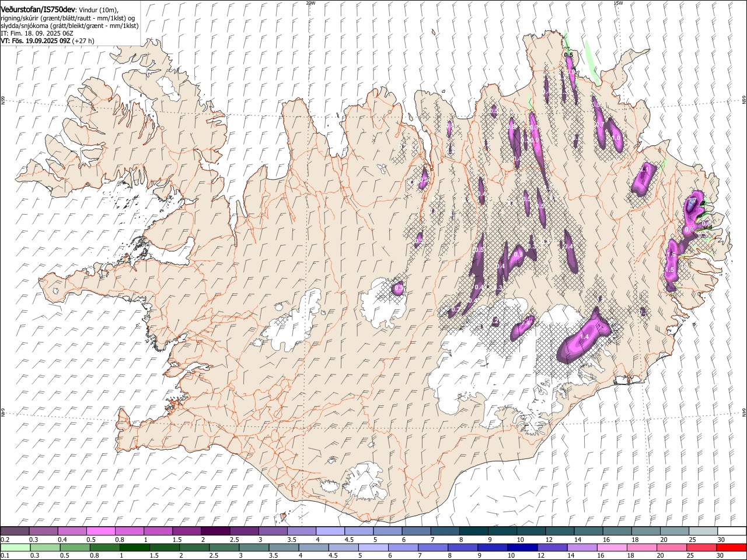Pick the lower legend swatch for 7–8

click(432, 548)
